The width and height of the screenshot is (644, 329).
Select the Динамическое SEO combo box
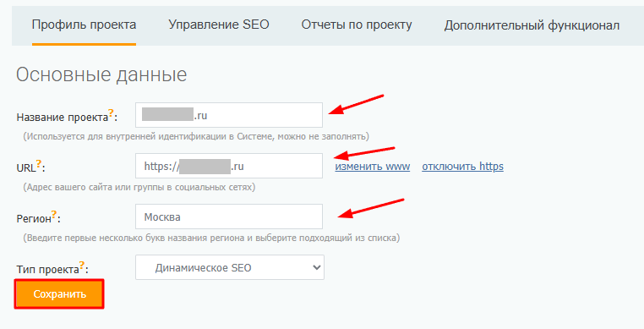point(230,267)
